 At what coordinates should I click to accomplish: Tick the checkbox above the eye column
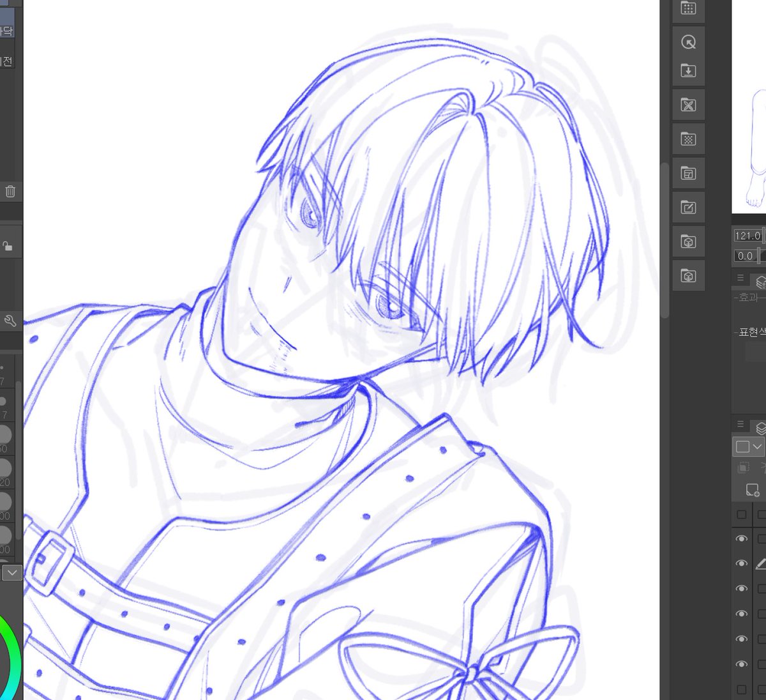(741, 514)
